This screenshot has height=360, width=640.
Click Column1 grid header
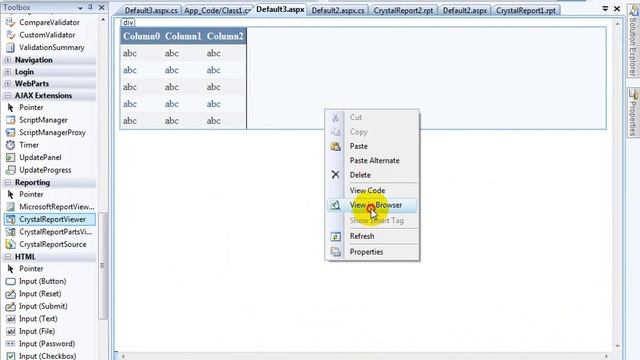coord(183,36)
